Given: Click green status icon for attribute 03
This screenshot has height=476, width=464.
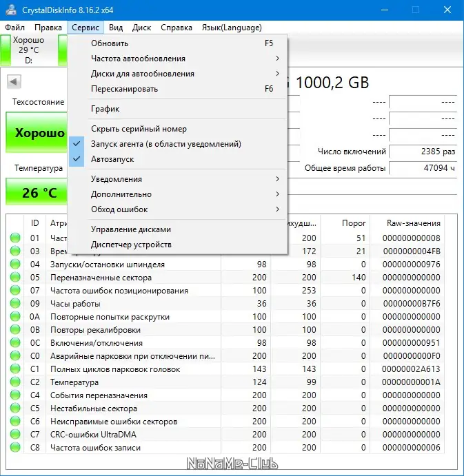Looking at the screenshot, I should (15, 251).
